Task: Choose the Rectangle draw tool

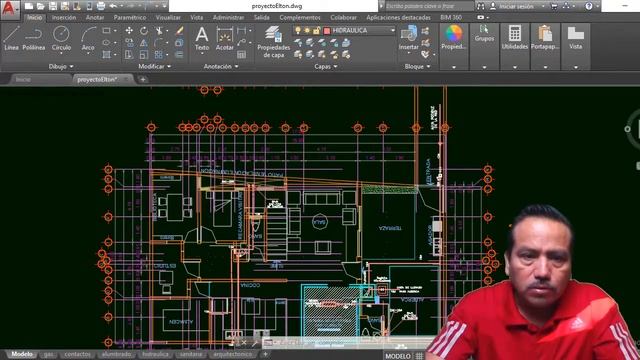Action: pyautogui.click(x=107, y=31)
